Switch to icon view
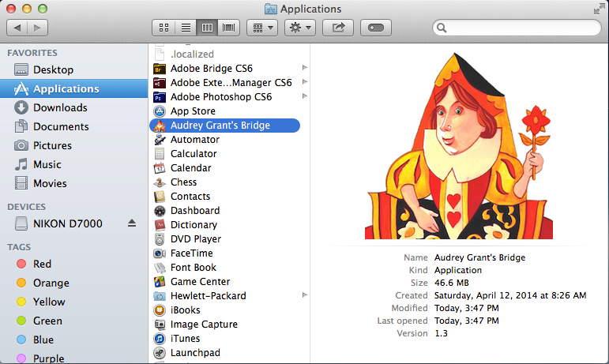 pyautogui.click(x=164, y=28)
